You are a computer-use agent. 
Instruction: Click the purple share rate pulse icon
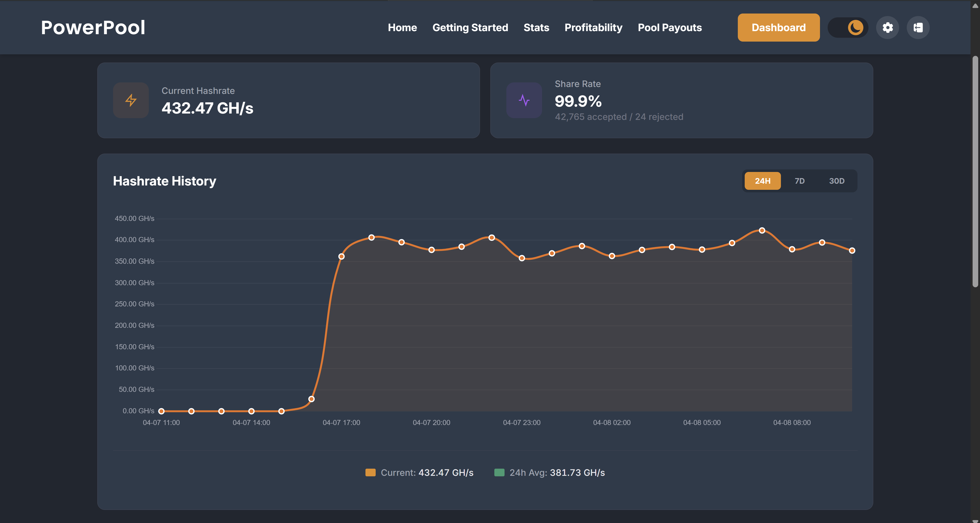point(524,100)
